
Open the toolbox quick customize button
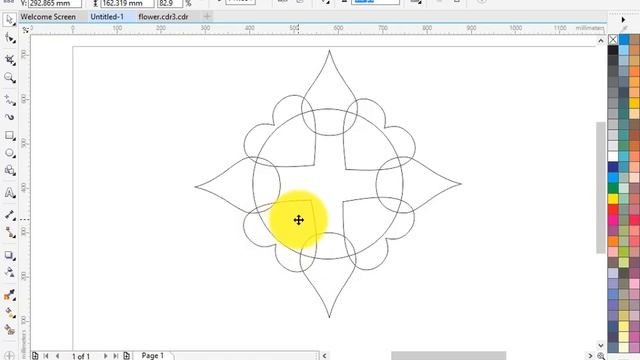tap(9, 356)
